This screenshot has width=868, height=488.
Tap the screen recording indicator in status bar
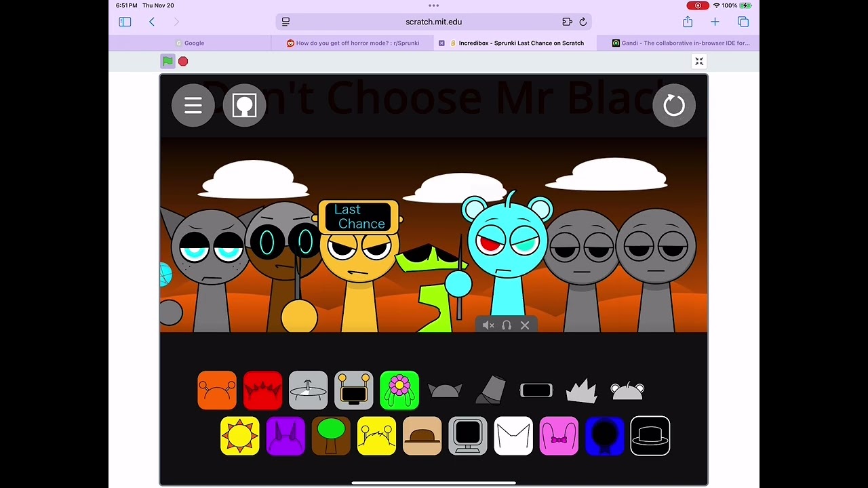698,5
